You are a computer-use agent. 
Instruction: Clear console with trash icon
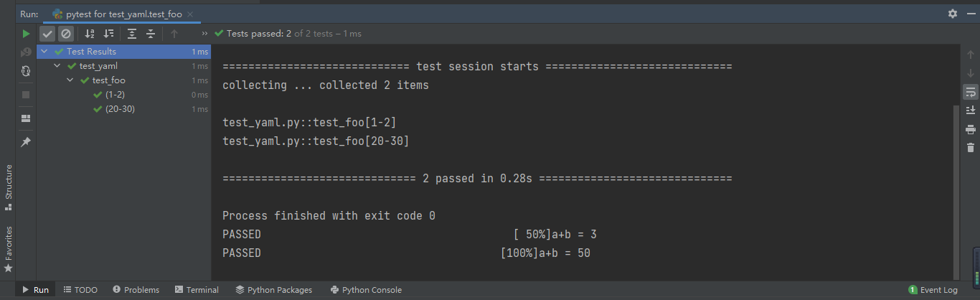970,148
